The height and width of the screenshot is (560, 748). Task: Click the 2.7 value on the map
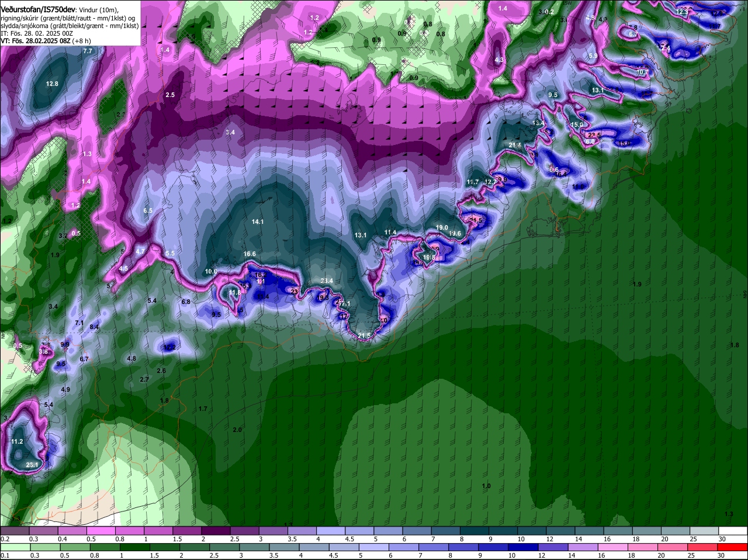pyautogui.click(x=144, y=380)
